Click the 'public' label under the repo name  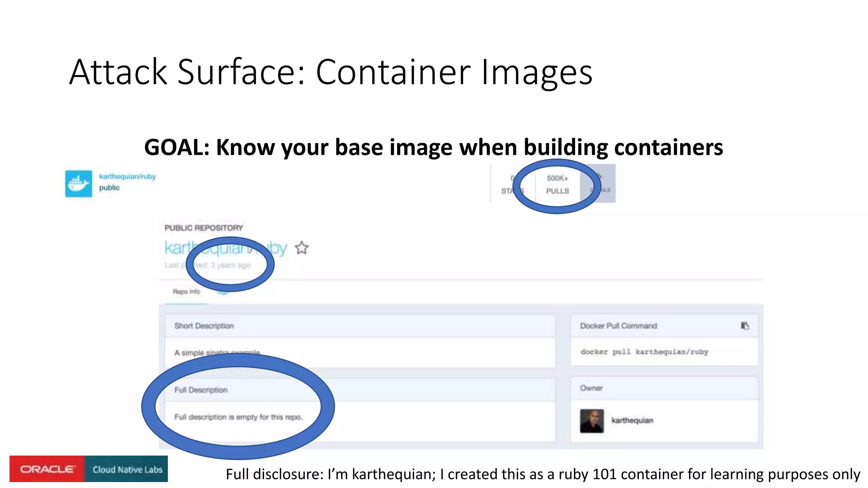109,188
